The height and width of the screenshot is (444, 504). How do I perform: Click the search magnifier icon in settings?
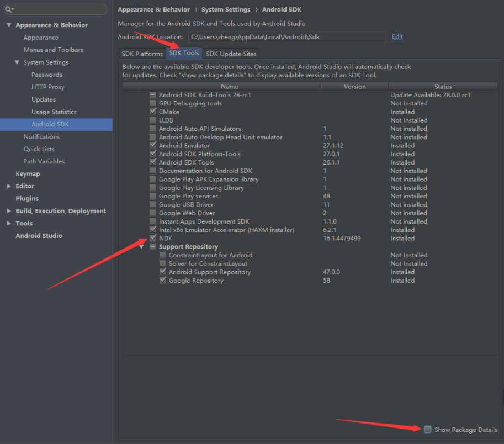click(8, 9)
